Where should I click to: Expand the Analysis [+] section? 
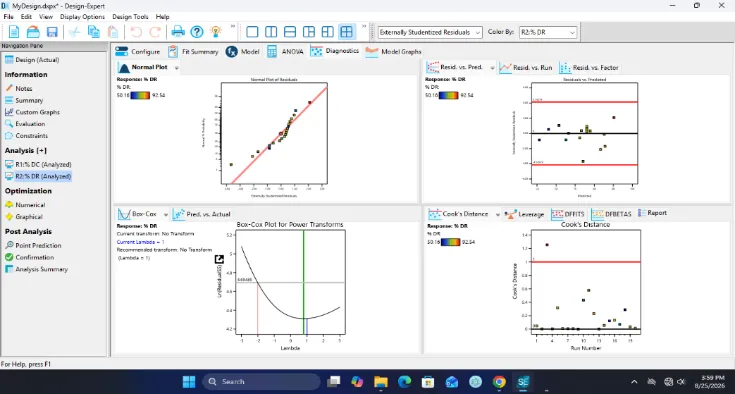pyautogui.click(x=26, y=150)
